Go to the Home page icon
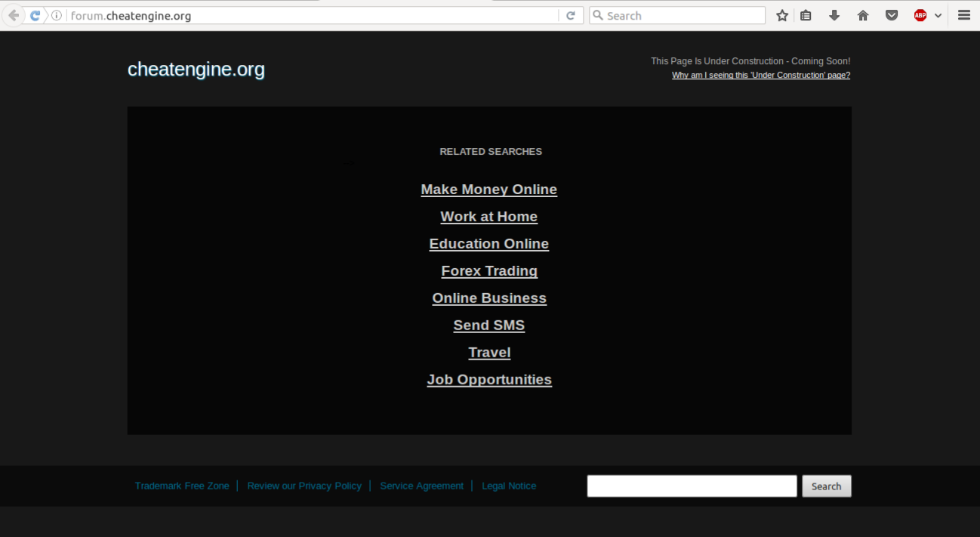The width and height of the screenshot is (980, 537). click(863, 15)
